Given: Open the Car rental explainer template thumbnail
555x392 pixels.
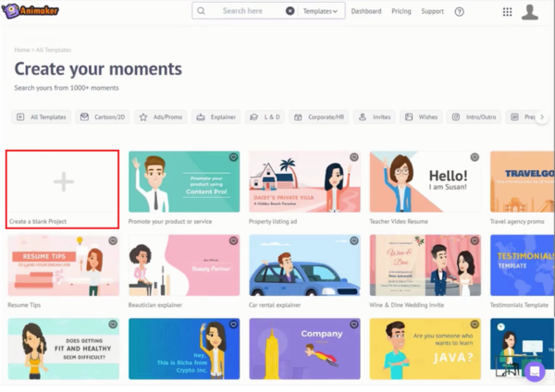Looking at the screenshot, I should click(x=304, y=265).
